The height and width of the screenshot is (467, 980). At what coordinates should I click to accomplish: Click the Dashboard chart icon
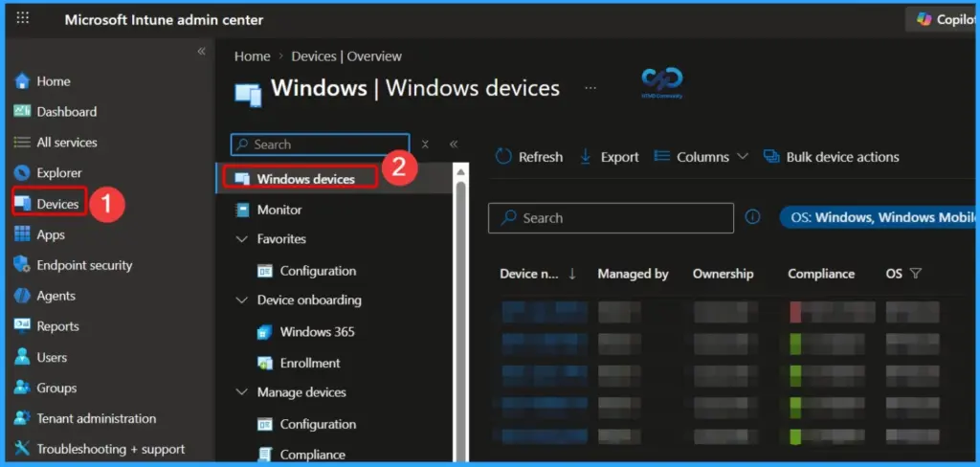pos(22,111)
